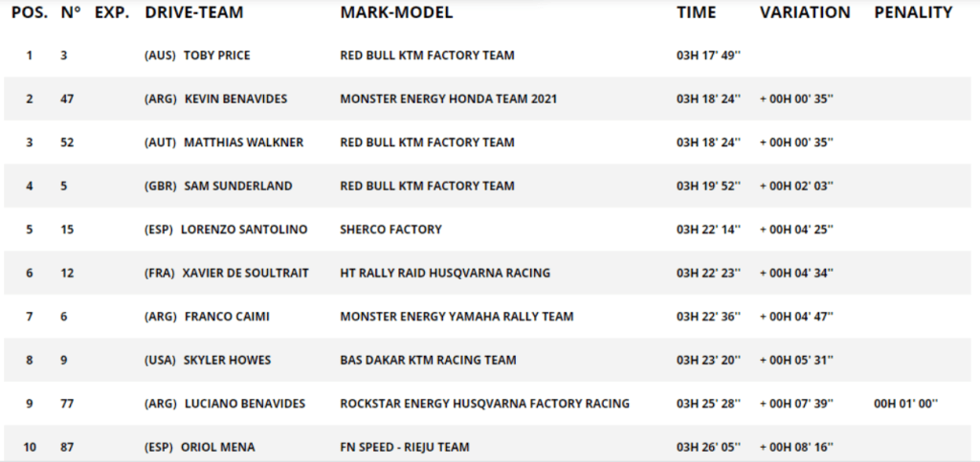
Task: Click the TIME column header
Action: click(697, 12)
